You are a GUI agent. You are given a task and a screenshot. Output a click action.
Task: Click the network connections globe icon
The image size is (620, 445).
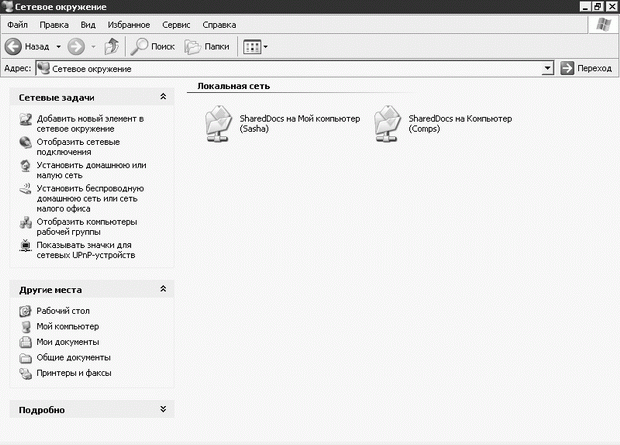pyautogui.click(x=26, y=142)
